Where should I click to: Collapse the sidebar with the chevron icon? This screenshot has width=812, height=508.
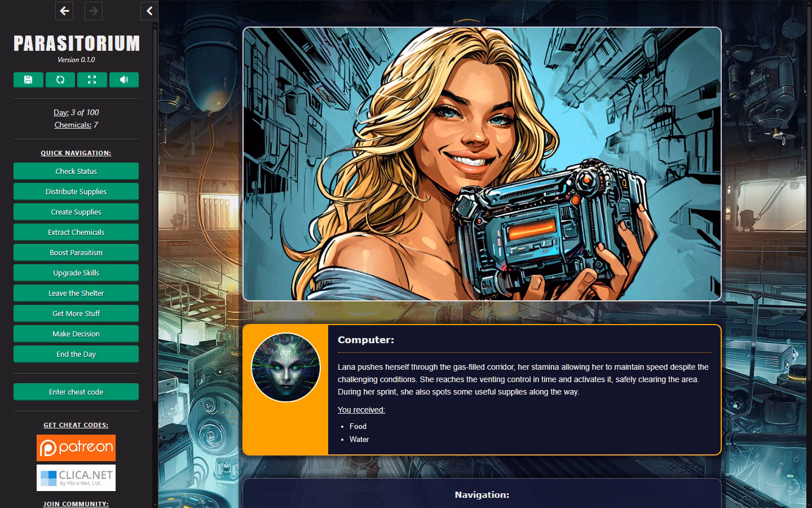point(149,11)
